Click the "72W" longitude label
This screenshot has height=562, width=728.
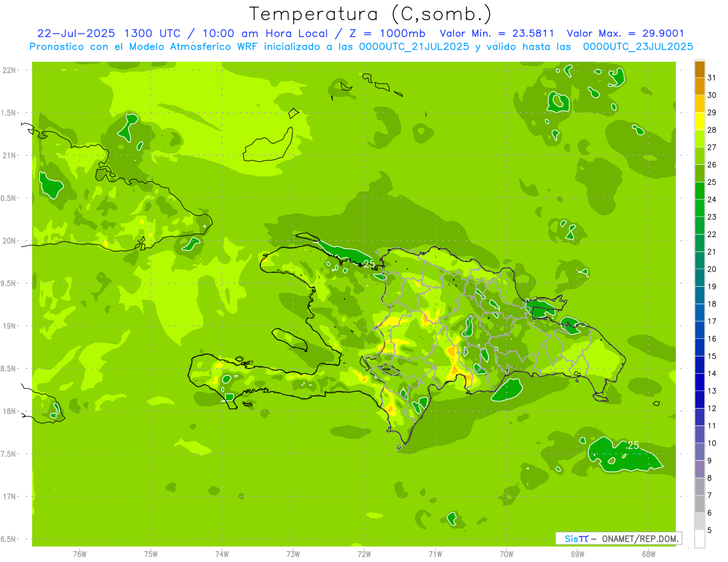coord(364,554)
